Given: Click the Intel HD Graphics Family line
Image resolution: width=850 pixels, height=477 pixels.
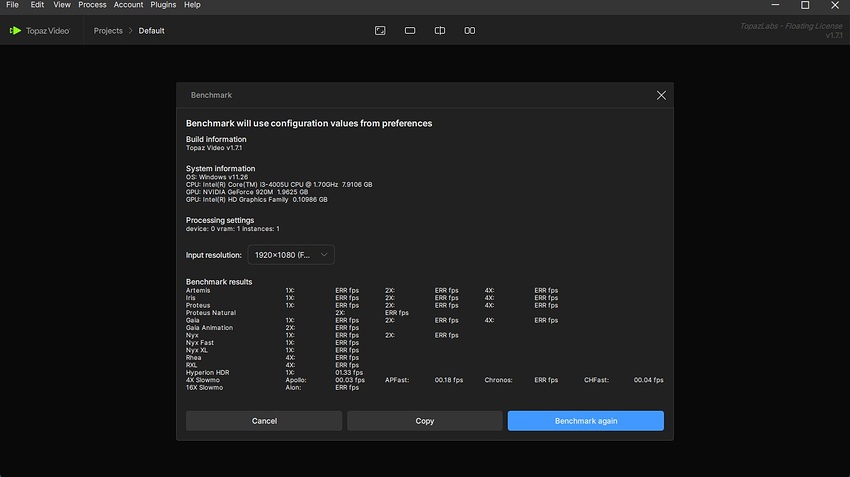Looking at the screenshot, I should click(x=256, y=199).
